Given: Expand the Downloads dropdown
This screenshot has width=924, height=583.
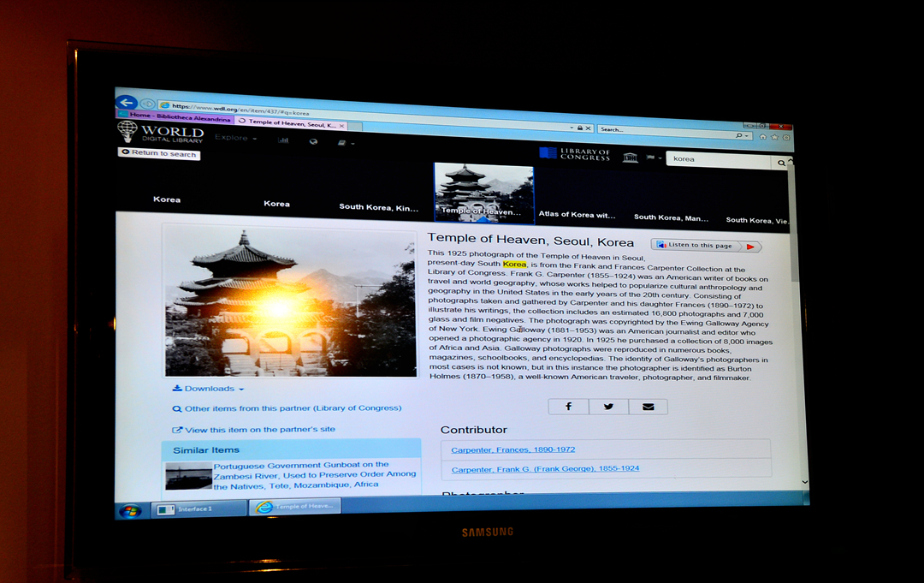Looking at the screenshot, I should [x=208, y=388].
